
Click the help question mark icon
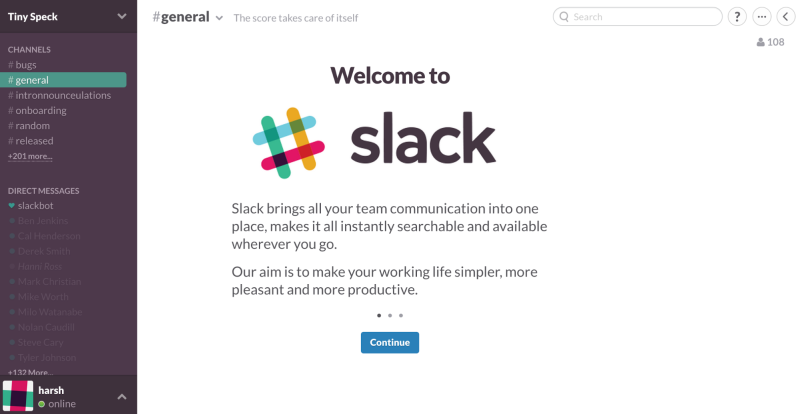pos(737,17)
